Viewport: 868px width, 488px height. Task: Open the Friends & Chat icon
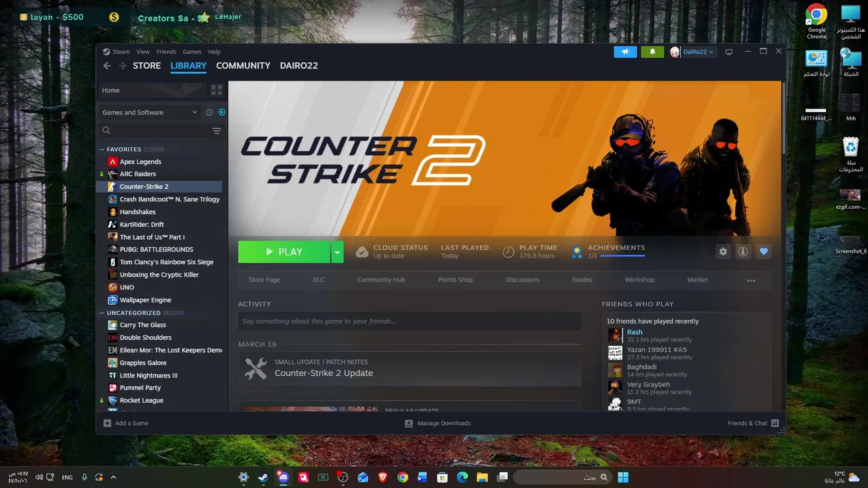point(775,423)
